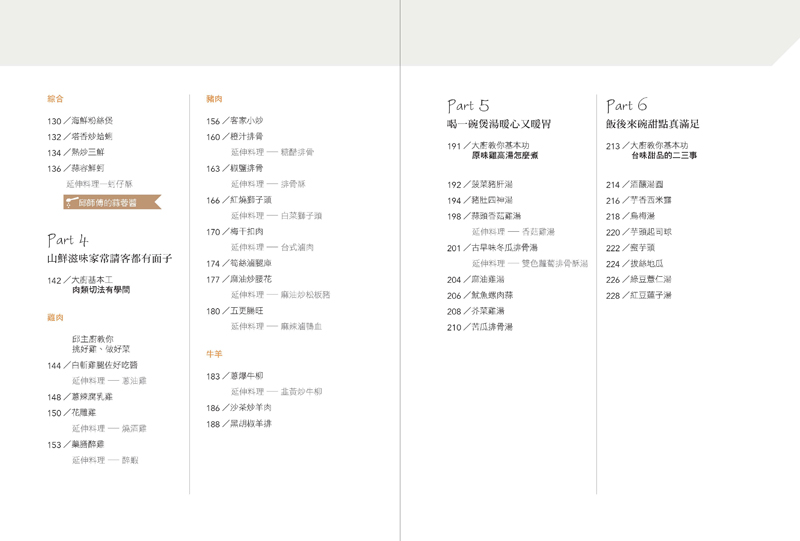Select page 228 entry 紅豆蓮子湯
The width and height of the screenshot is (800, 541).
639,295
